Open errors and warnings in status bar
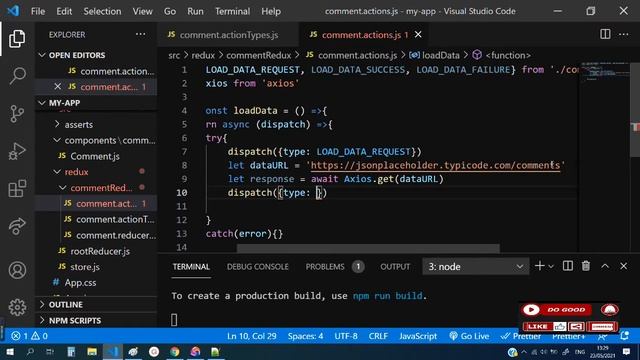The width and height of the screenshot is (640, 360). [29, 336]
